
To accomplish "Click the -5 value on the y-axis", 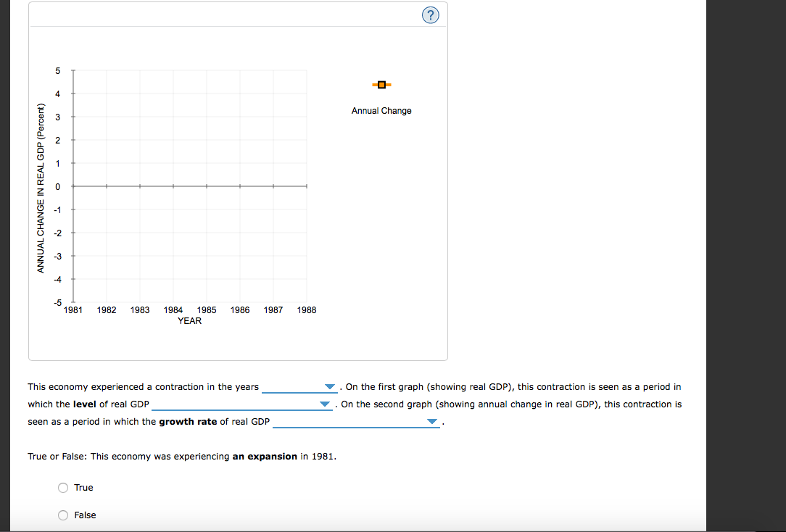I will tap(58, 303).
